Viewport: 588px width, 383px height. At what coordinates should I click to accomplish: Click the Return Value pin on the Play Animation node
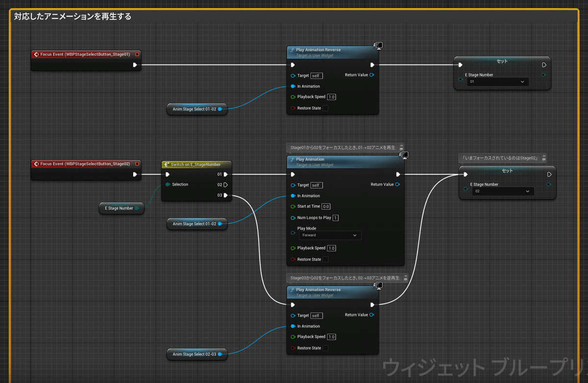(x=397, y=185)
